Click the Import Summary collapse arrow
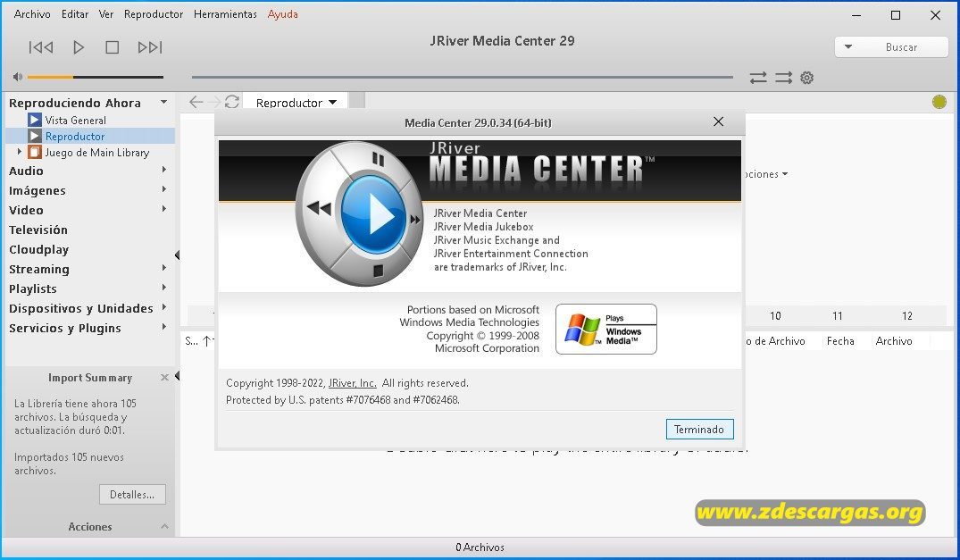 pyautogui.click(x=177, y=376)
